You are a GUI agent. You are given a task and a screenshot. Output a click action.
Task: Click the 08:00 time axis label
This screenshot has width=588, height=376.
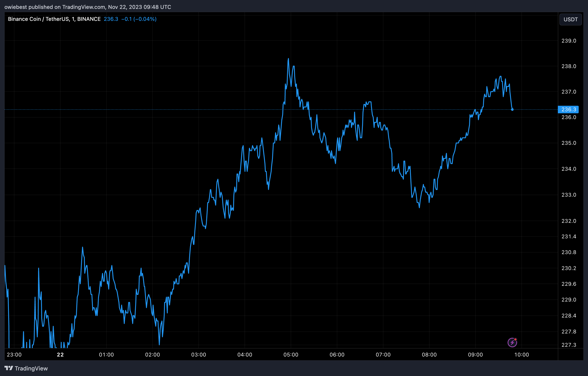tap(429, 354)
